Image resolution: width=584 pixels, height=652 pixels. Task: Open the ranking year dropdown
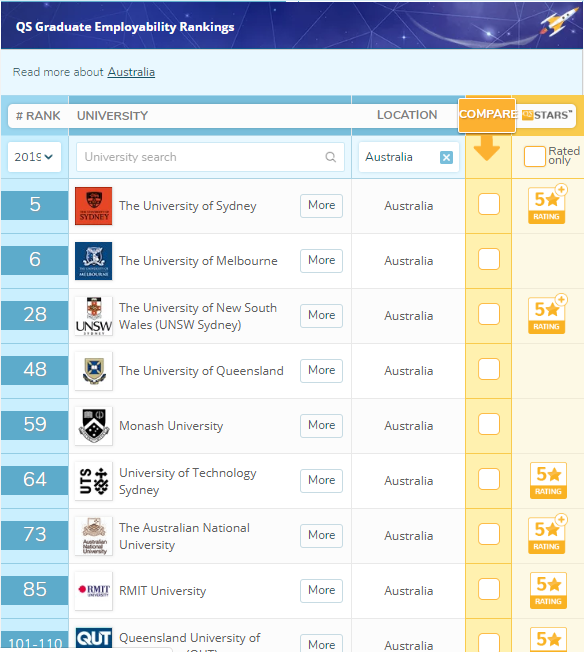(x=34, y=157)
